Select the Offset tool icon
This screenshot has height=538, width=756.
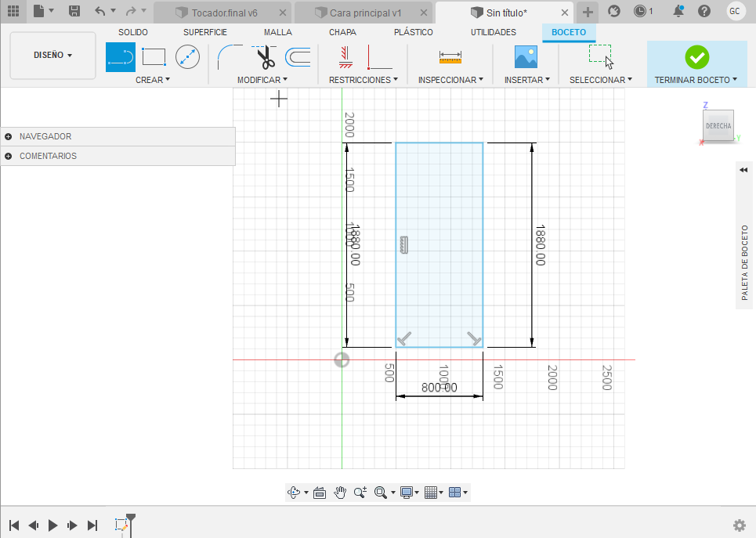[x=298, y=56]
